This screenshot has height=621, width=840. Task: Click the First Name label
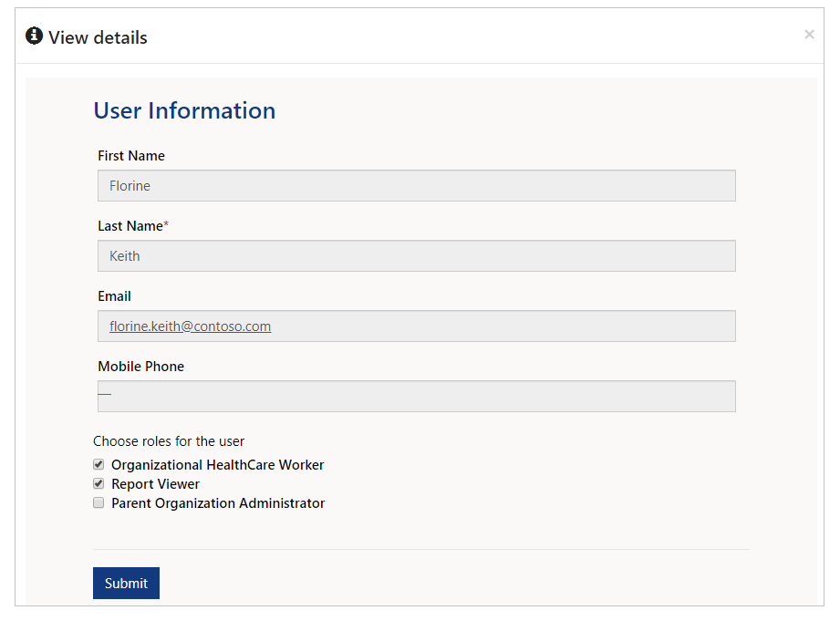pyautogui.click(x=131, y=156)
